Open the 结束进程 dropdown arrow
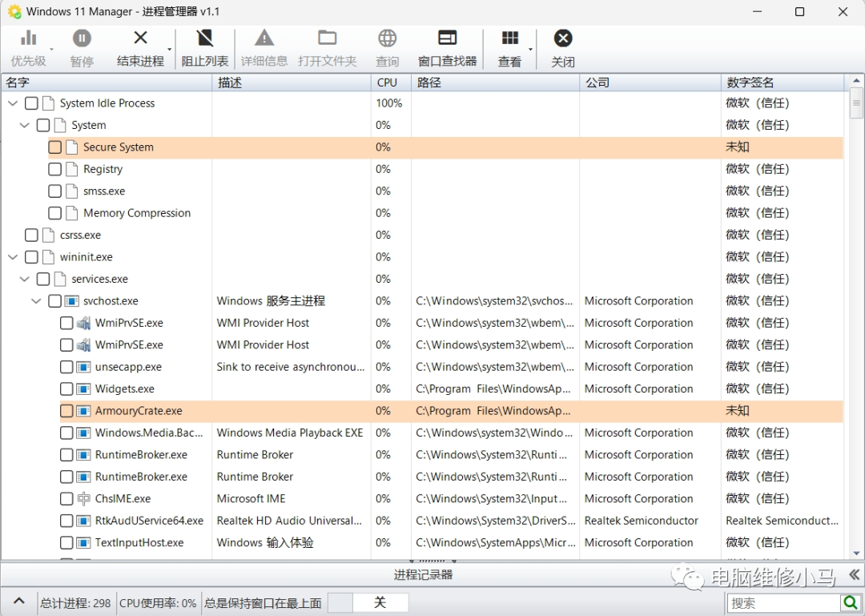The image size is (865, 616). point(169,49)
